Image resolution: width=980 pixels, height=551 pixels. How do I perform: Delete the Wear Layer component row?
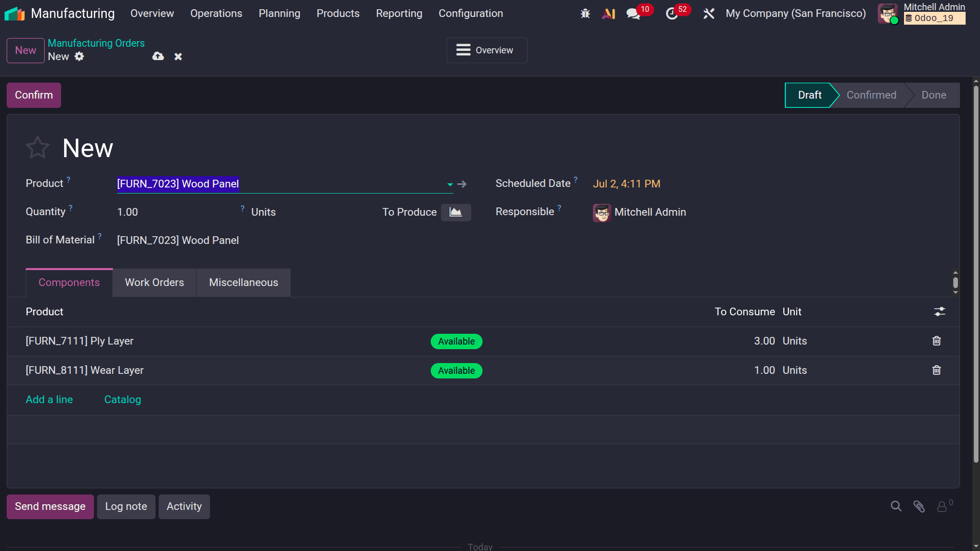tap(936, 370)
